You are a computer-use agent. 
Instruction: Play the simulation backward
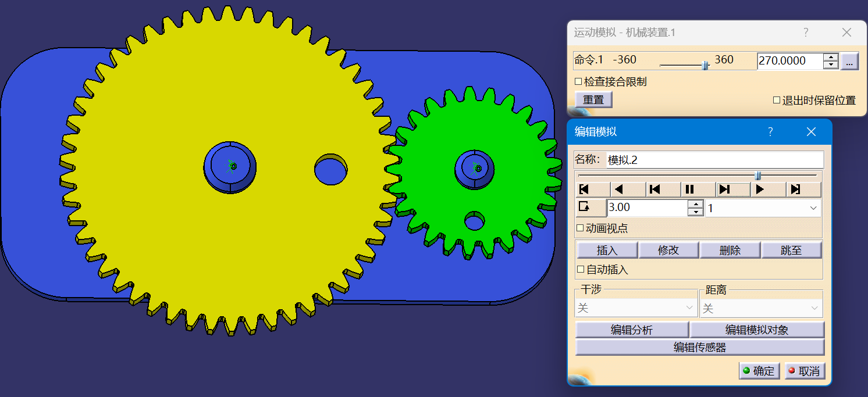click(x=620, y=189)
